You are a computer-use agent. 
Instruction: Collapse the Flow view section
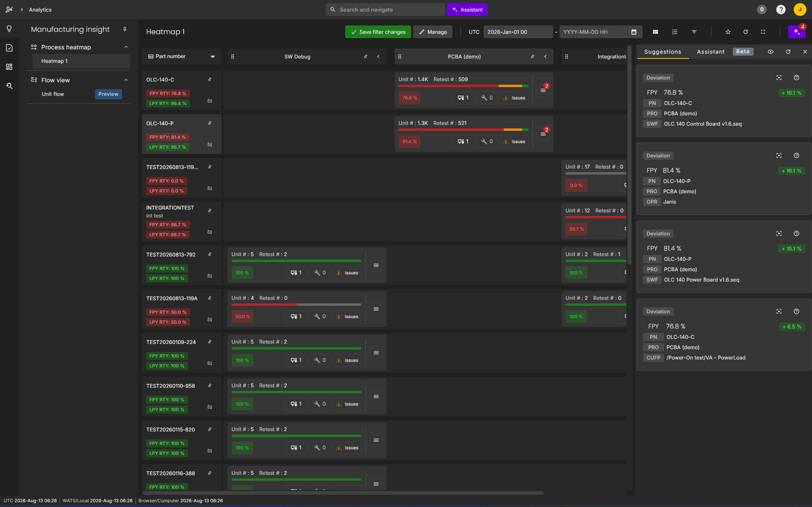click(126, 80)
